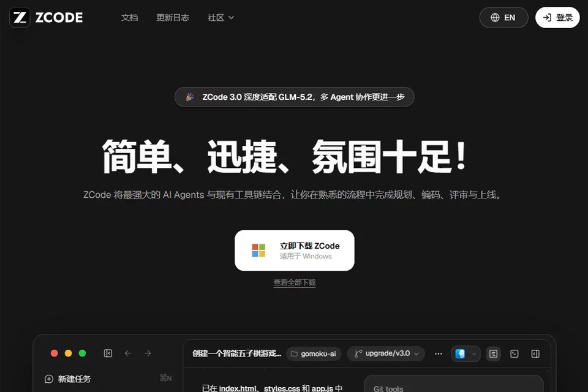The image size is (588, 392).
Task: Click the blue Finder app icon
Action: pos(460,354)
